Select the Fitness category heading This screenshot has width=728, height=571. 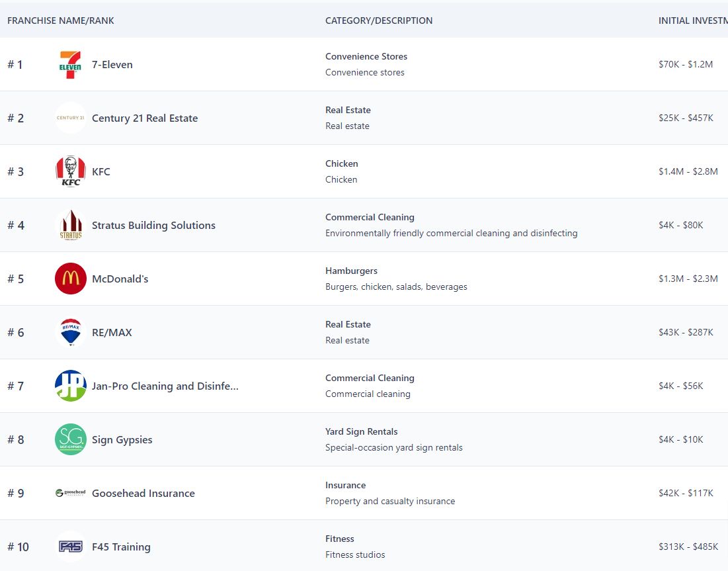[x=340, y=539]
